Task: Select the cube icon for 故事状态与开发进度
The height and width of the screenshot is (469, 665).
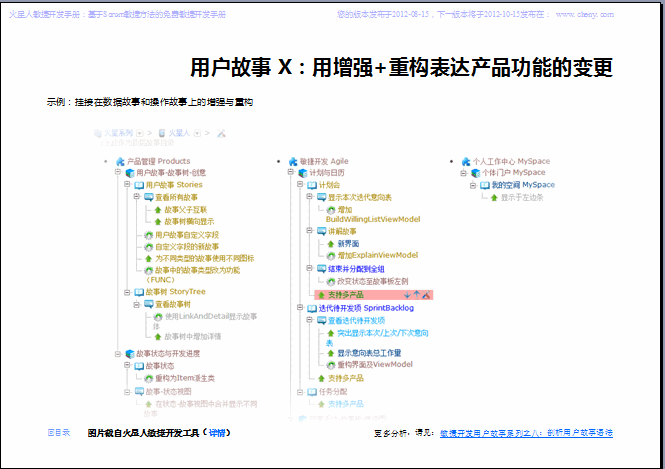Action: click(x=130, y=354)
